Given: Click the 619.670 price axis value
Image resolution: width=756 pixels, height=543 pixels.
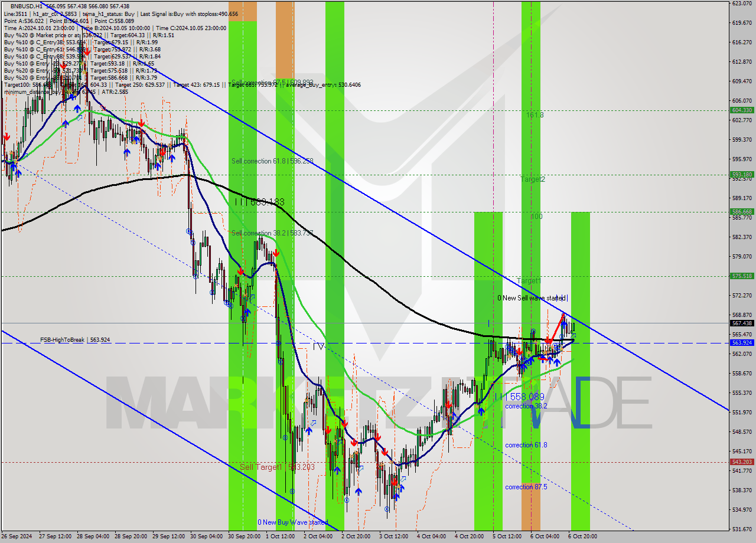Looking at the screenshot, I should pyautogui.click(x=742, y=22).
